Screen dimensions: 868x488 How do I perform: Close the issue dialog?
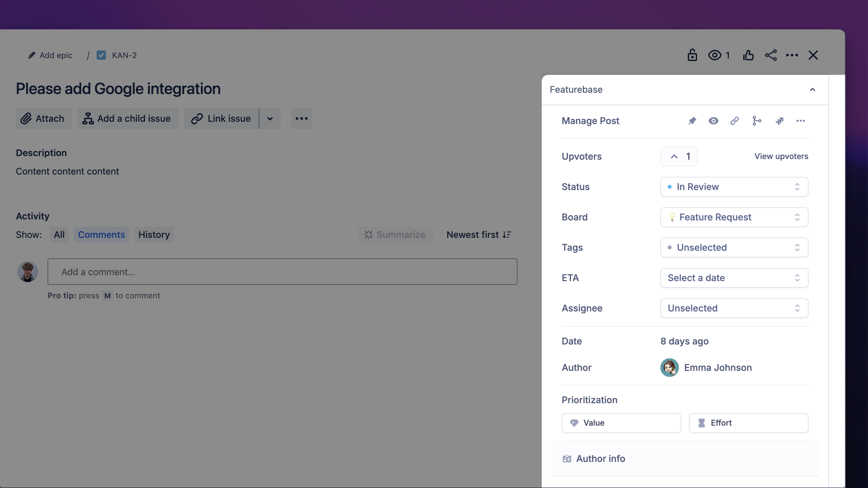click(813, 55)
